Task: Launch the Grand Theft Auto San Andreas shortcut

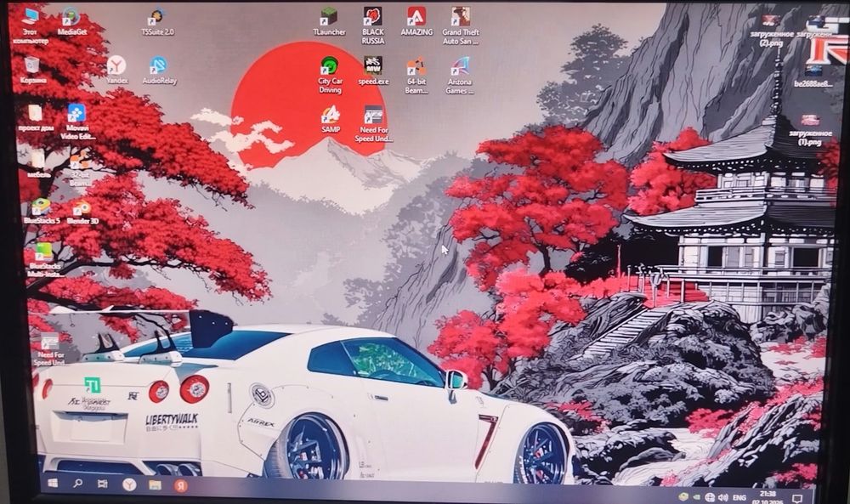Action: coord(460,26)
